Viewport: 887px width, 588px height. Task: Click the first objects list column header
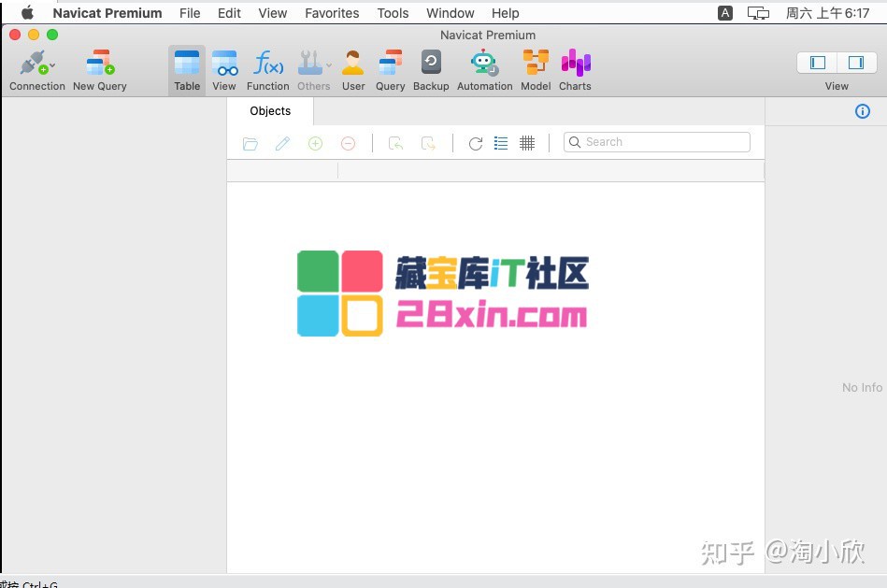coord(282,170)
